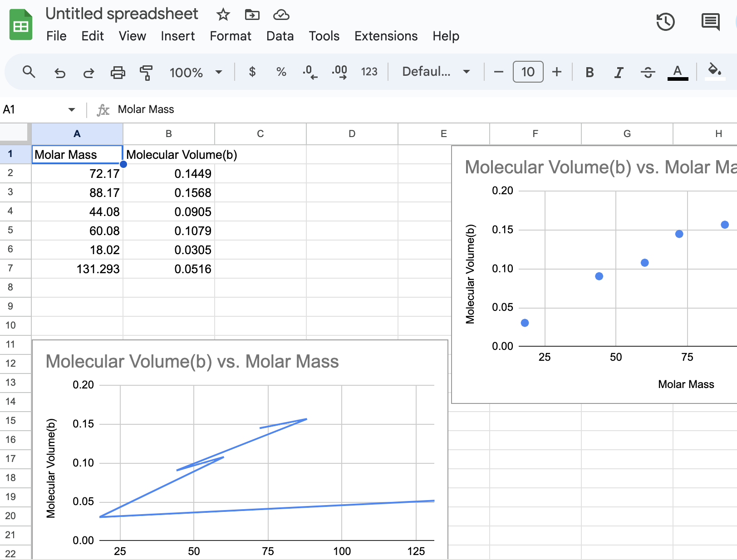Increase decimal places
The height and width of the screenshot is (560, 737).
(339, 72)
